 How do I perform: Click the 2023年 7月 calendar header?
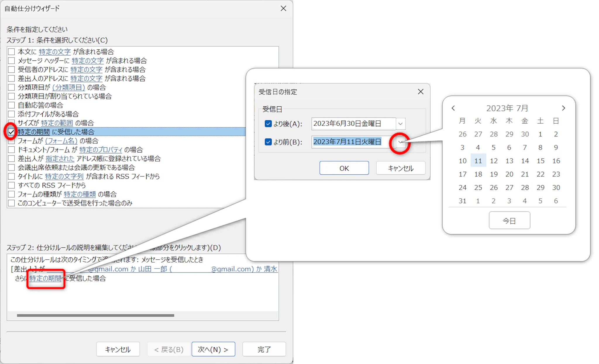tap(507, 108)
